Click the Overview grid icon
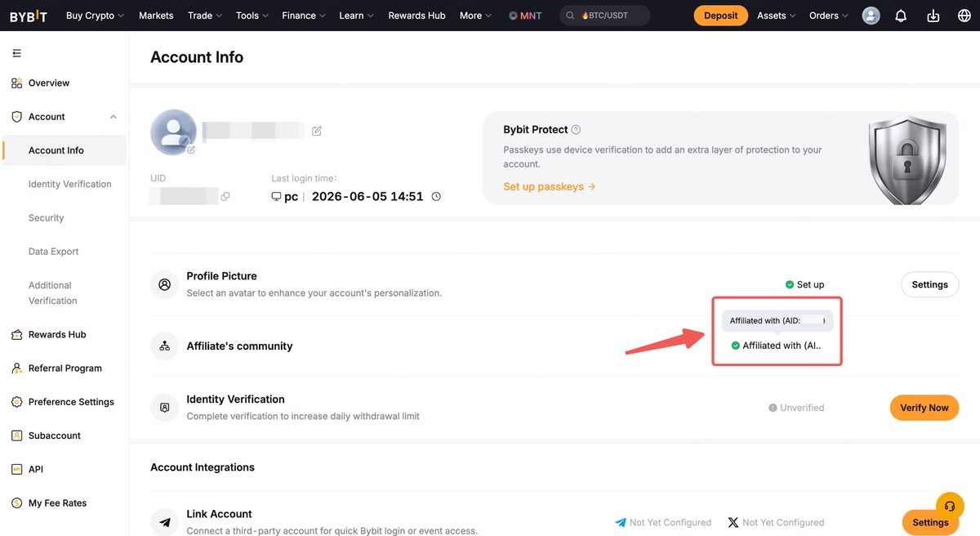Screen dimensions: 980x536 tap(16, 83)
